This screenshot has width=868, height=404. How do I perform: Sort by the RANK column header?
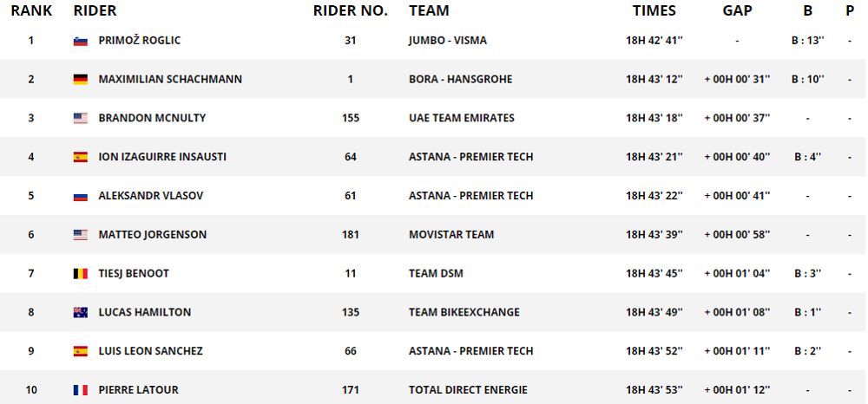click(31, 11)
